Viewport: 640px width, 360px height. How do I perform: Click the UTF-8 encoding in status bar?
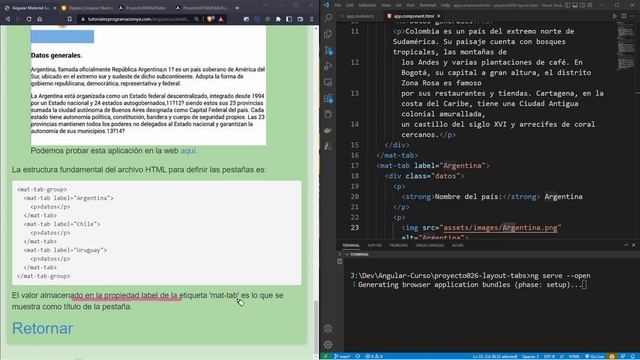pyautogui.click(x=549, y=356)
